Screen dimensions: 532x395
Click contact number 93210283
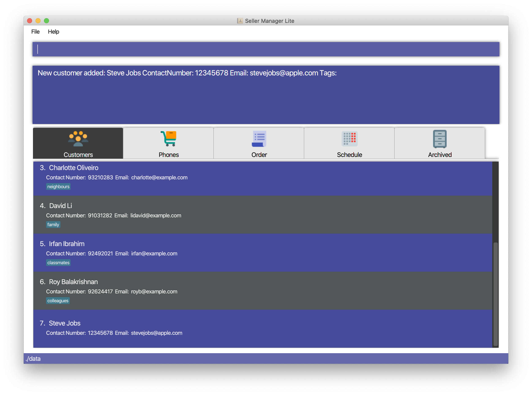pyautogui.click(x=100, y=177)
